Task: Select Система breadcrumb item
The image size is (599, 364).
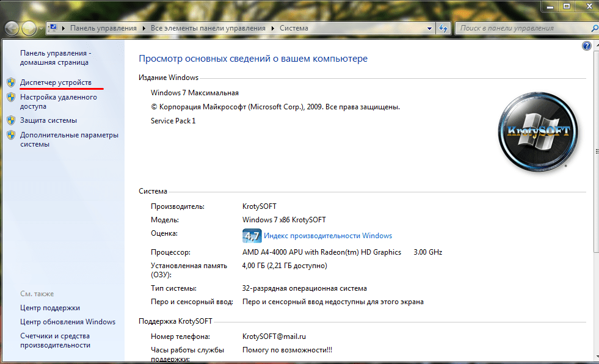Action: click(294, 28)
